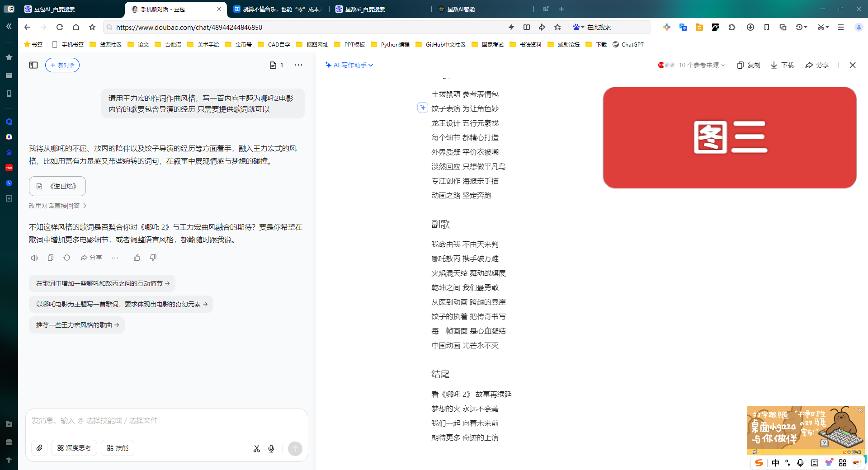868x470 pixels.
Task: Enable 深度思考 deep thinking mode
Action: (74, 448)
